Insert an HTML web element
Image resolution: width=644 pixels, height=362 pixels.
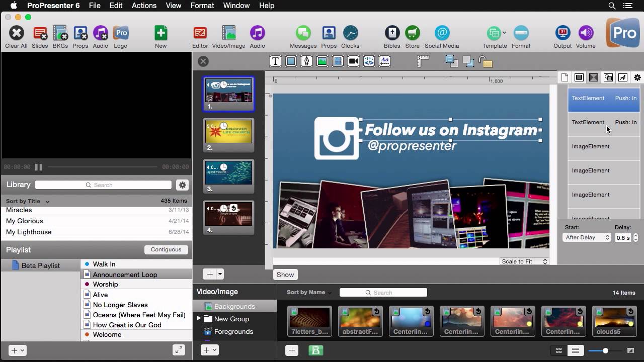click(x=369, y=61)
